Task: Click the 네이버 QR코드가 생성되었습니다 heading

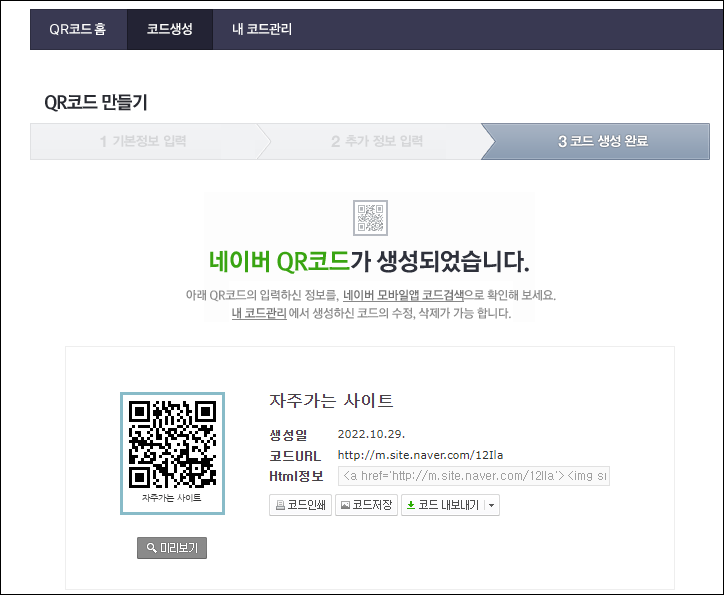Action: pyautogui.click(x=369, y=261)
